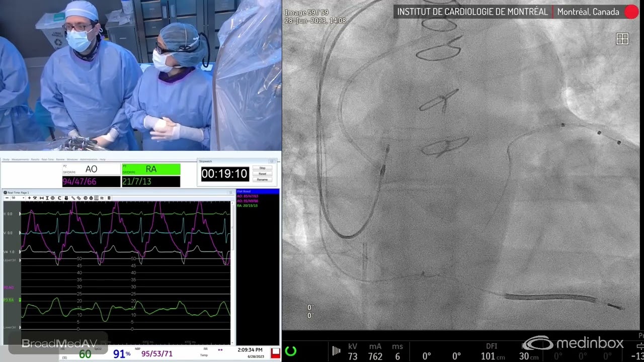
Task: Click the AO pressure value 94/47/66
Action: pyautogui.click(x=79, y=182)
